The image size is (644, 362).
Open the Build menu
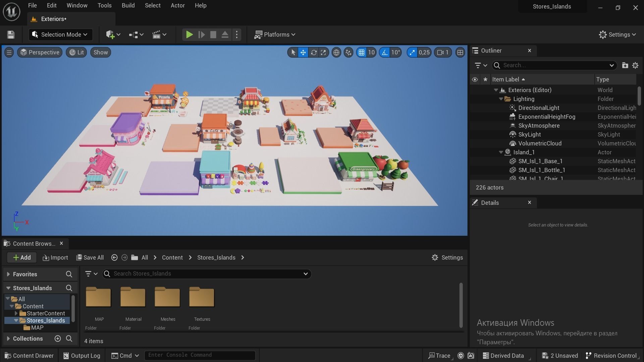(128, 5)
